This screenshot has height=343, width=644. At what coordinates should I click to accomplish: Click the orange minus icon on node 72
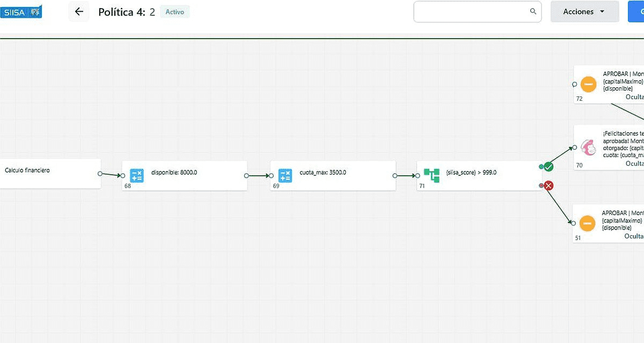pos(589,84)
